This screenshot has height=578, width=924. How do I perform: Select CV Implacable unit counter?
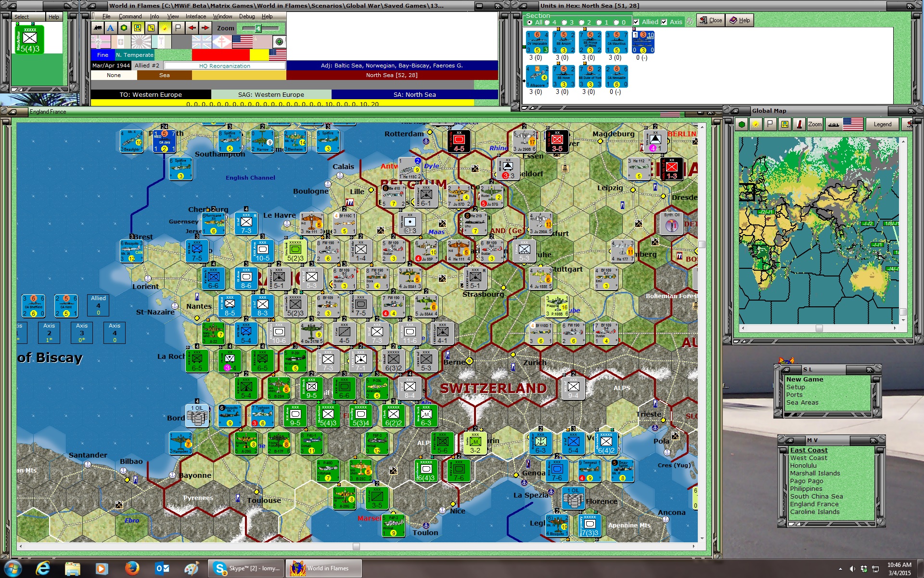537,42
